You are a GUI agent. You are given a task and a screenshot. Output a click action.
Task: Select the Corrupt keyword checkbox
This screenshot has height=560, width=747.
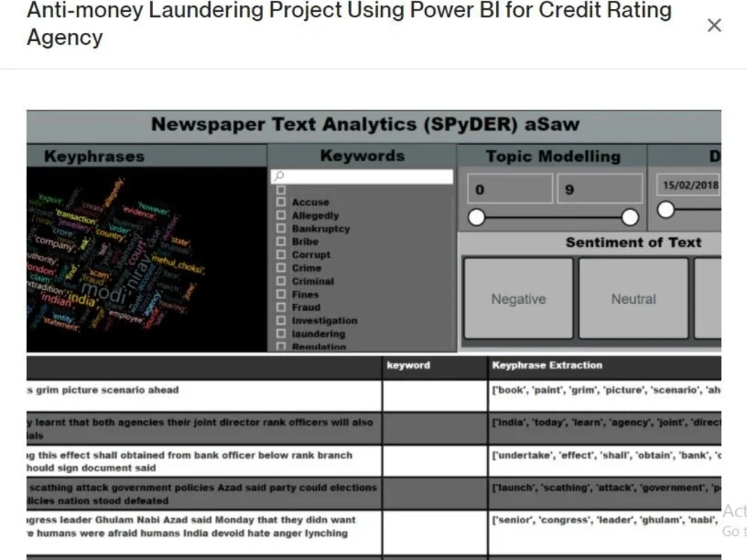click(281, 255)
